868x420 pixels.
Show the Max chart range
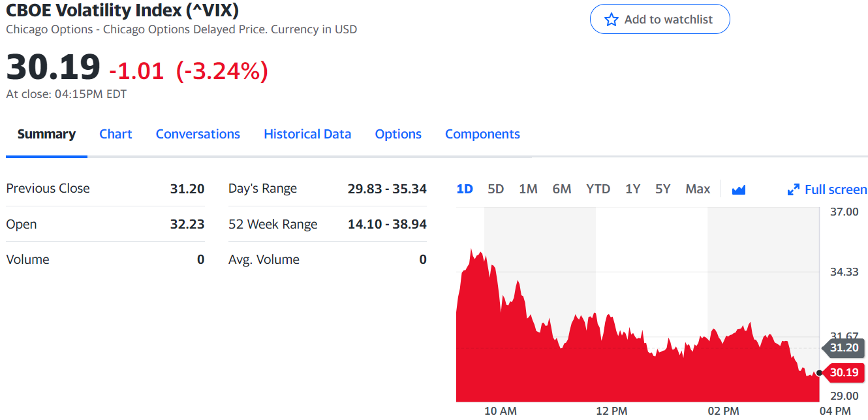pos(698,189)
